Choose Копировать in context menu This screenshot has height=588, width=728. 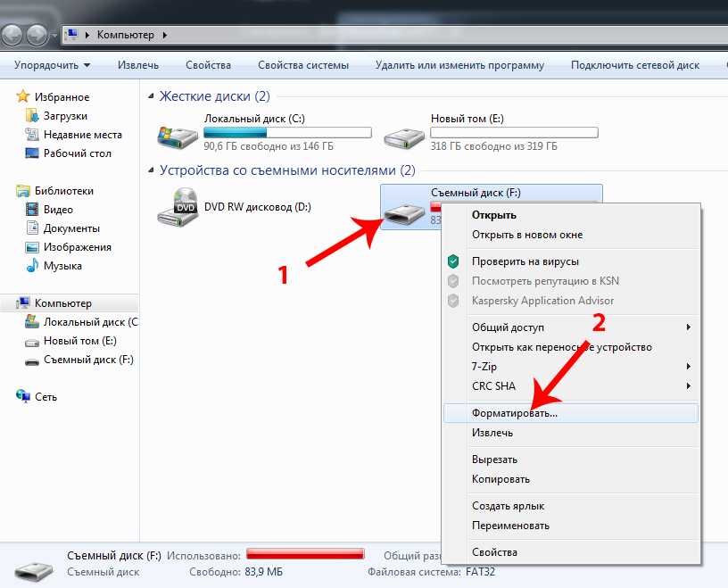571,479
